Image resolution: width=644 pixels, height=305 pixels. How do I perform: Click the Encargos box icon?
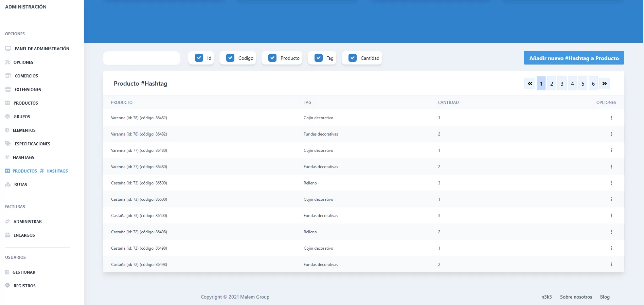(x=7, y=235)
